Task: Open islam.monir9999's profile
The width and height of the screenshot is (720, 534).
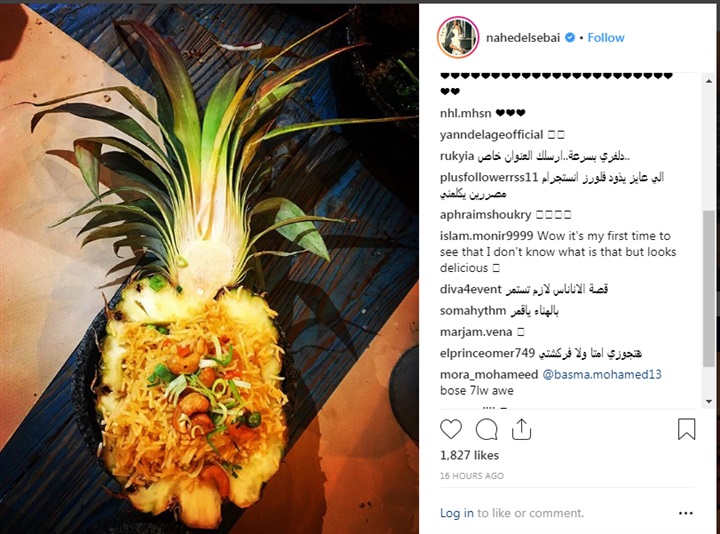Action: click(x=486, y=236)
